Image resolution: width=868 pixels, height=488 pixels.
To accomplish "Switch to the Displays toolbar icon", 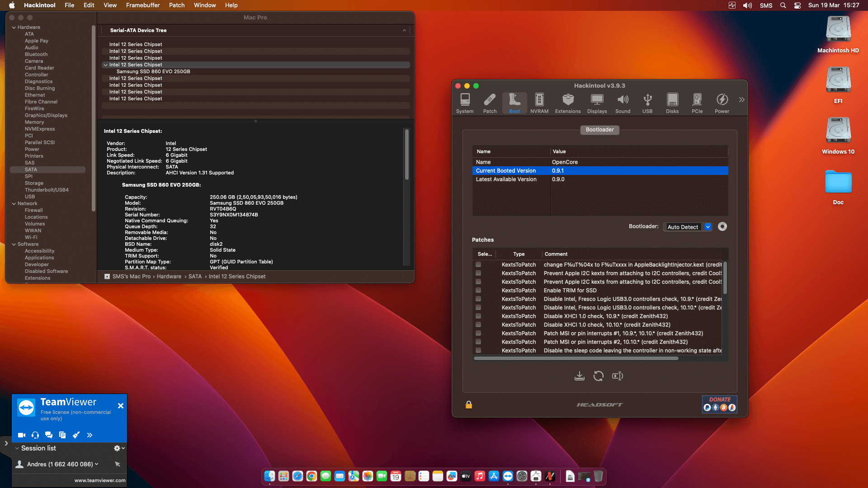I will pos(597,103).
